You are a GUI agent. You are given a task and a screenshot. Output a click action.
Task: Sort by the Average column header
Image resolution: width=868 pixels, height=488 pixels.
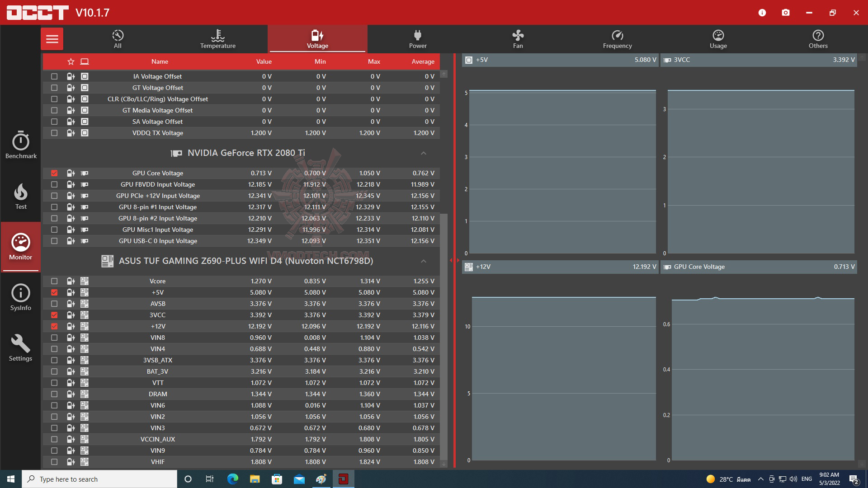(x=423, y=61)
